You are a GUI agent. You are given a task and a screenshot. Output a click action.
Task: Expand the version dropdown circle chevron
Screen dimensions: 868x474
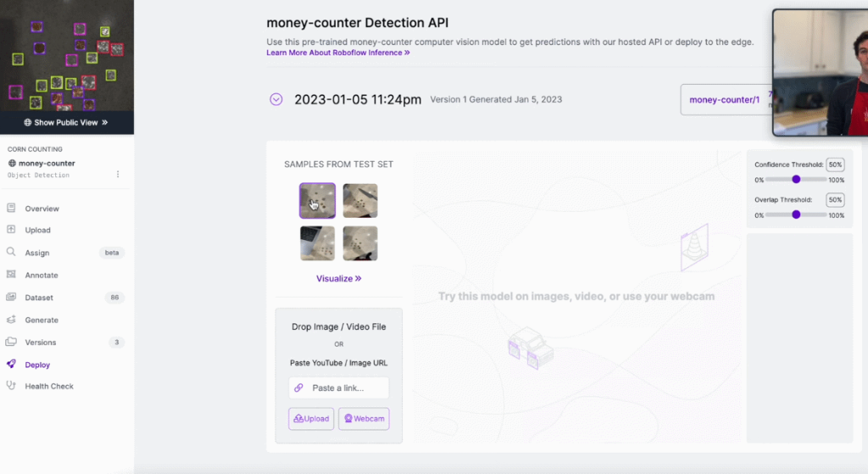pyautogui.click(x=276, y=99)
